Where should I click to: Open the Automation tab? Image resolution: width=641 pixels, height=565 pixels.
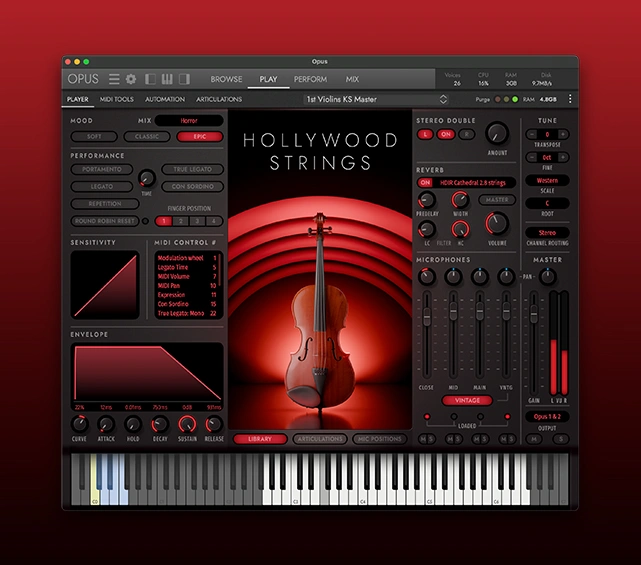(x=165, y=99)
